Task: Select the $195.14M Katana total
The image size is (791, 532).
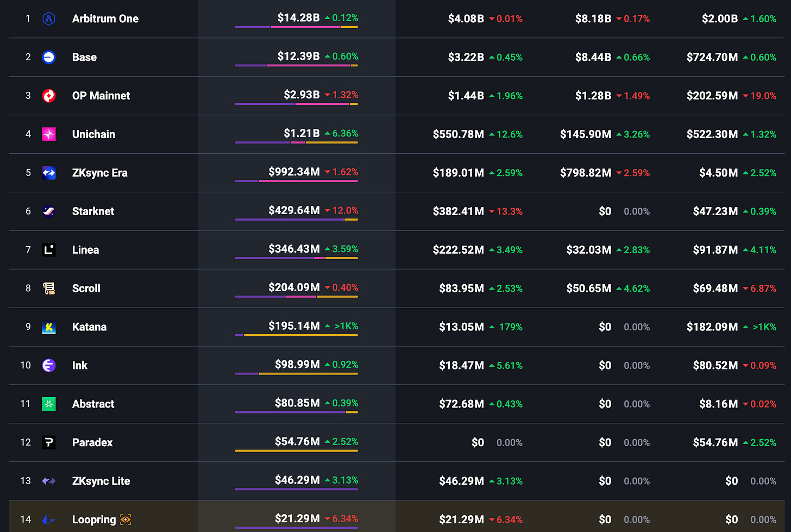Action: 294,327
